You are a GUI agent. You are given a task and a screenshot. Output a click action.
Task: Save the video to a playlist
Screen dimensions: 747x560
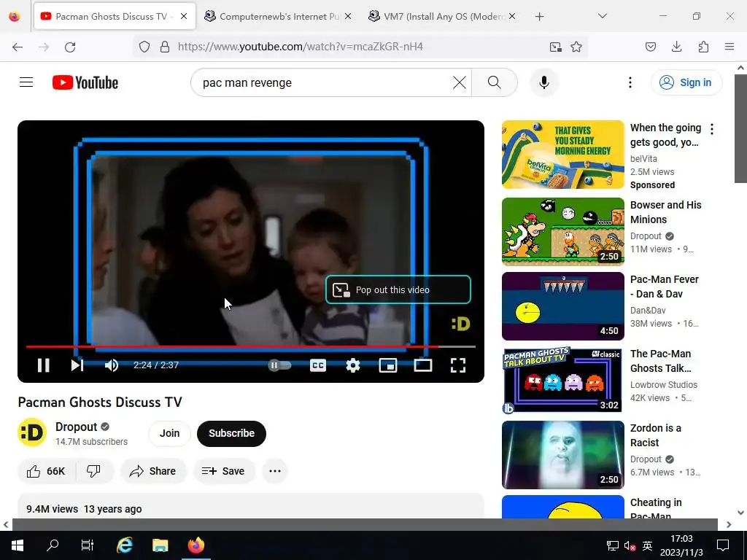click(x=223, y=471)
